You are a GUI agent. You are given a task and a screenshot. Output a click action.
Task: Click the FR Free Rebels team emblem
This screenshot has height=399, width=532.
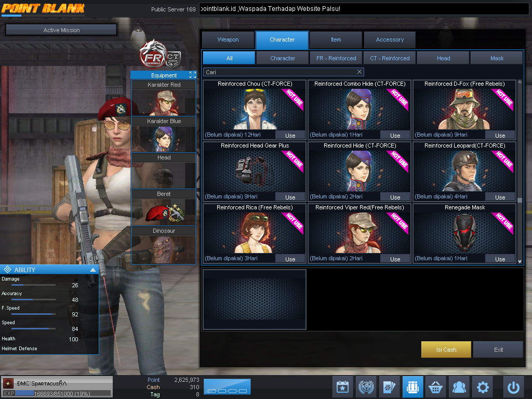[153, 55]
